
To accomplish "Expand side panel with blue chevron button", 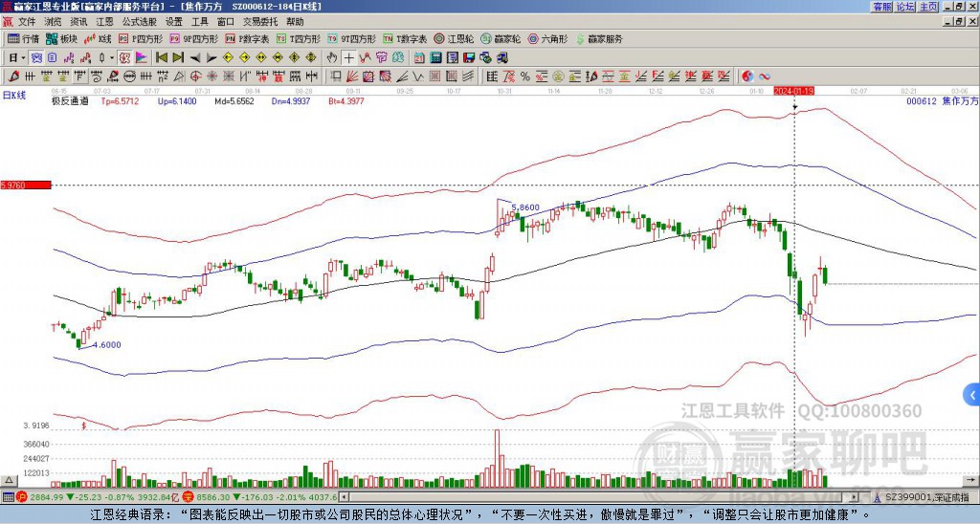I will click(x=972, y=395).
